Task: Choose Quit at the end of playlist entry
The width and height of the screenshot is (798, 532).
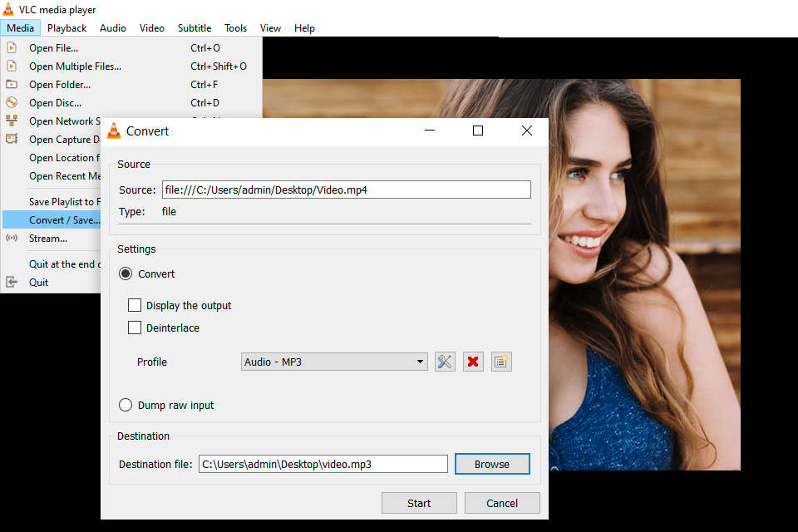Action: [52, 264]
